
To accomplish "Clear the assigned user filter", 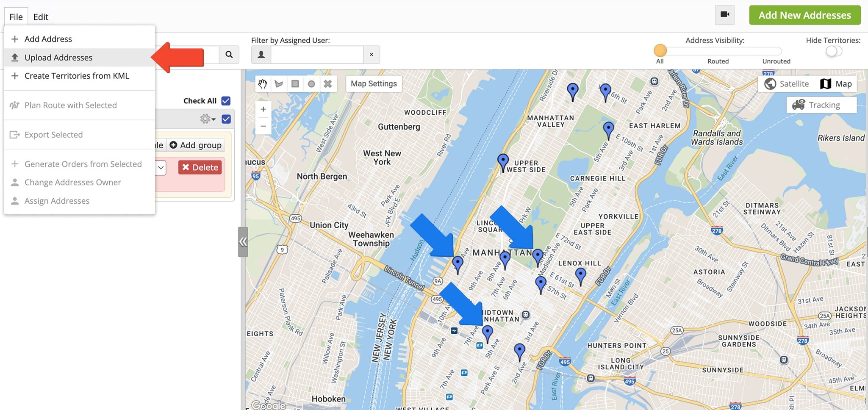I will (x=372, y=55).
